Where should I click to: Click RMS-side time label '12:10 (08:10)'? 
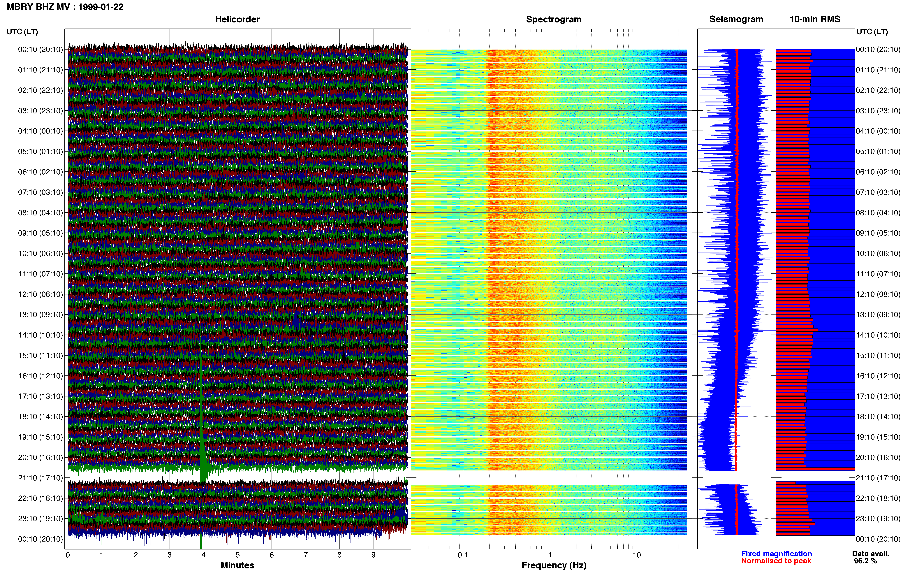[878, 294]
